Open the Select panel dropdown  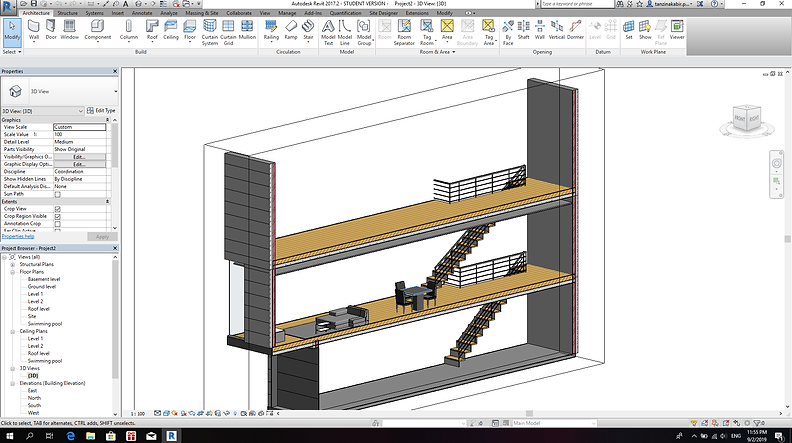click(x=12, y=52)
